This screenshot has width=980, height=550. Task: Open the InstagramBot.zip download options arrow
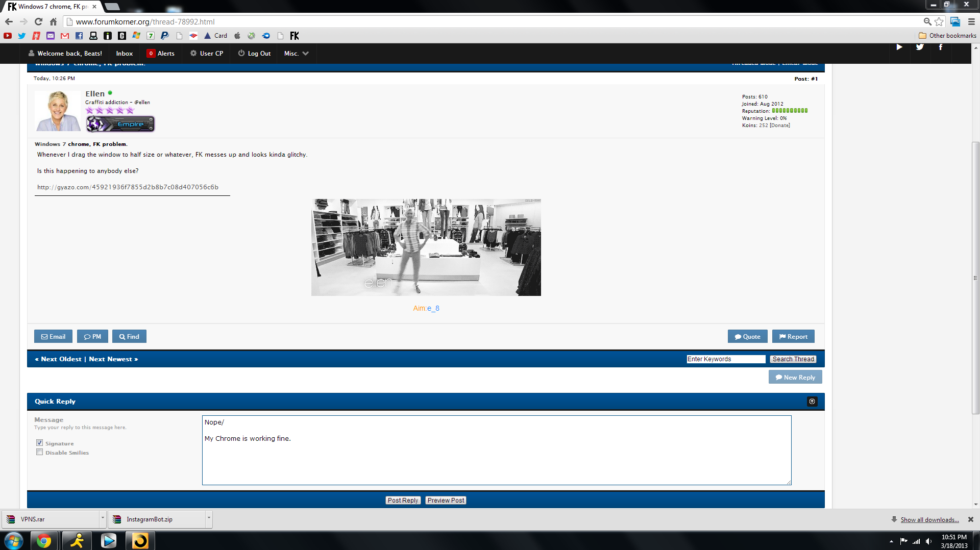point(209,518)
